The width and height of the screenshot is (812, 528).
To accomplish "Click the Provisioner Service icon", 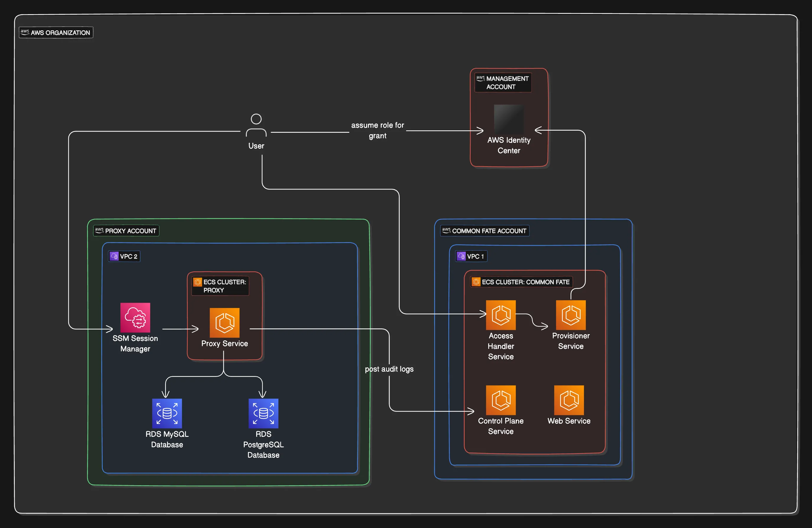I will pos(571,315).
